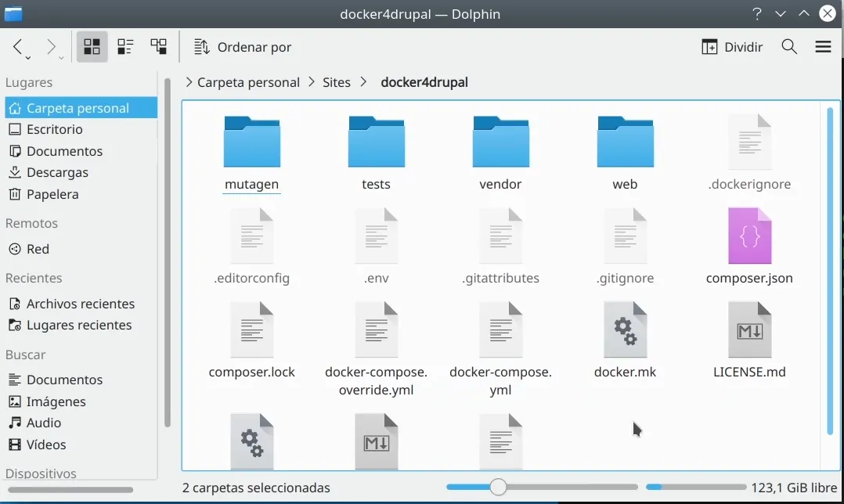Select the .editorconfig file icon
The height and width of the screenshot is (504, 844).
tap(252, 236)
